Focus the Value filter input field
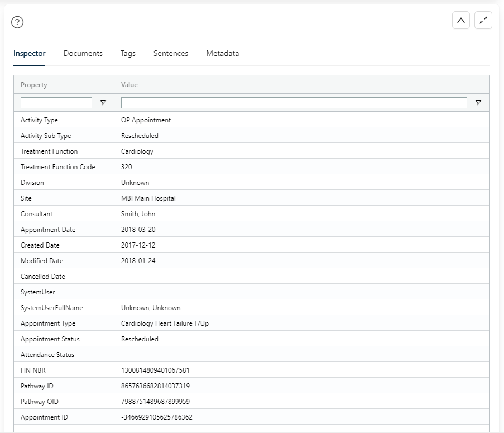504x433 pixels. pos(294,103)
